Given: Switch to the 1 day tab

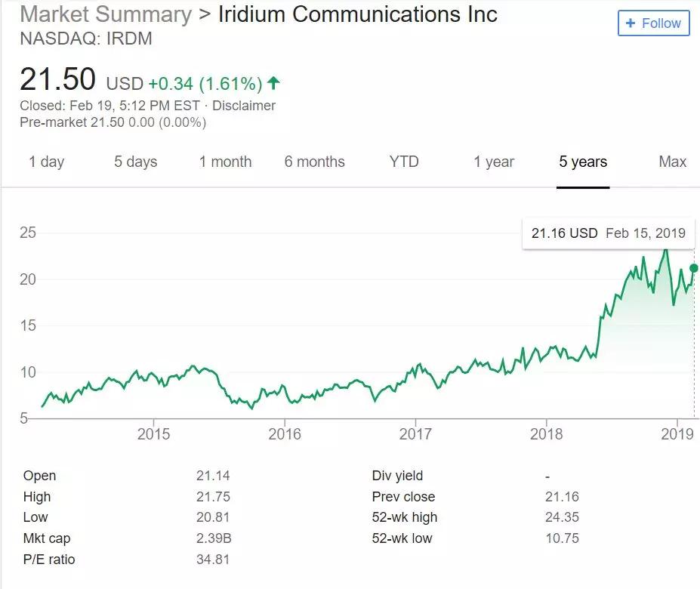Looking at the screenshot, I should (x=47, y=162).
